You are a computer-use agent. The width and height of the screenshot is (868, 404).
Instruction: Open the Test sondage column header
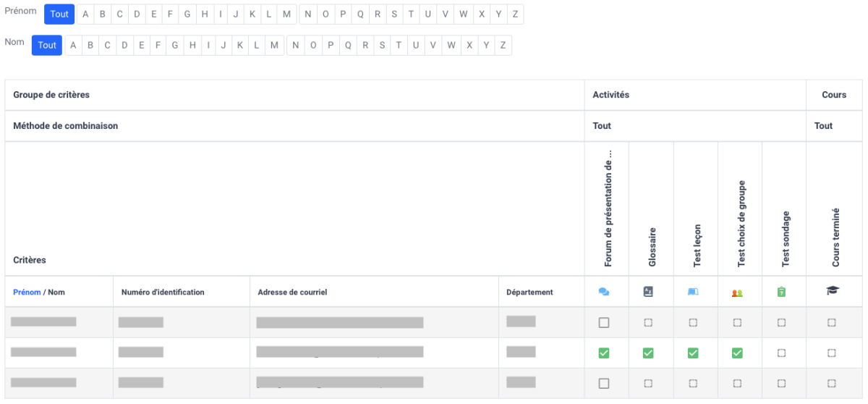pos(786,239)
